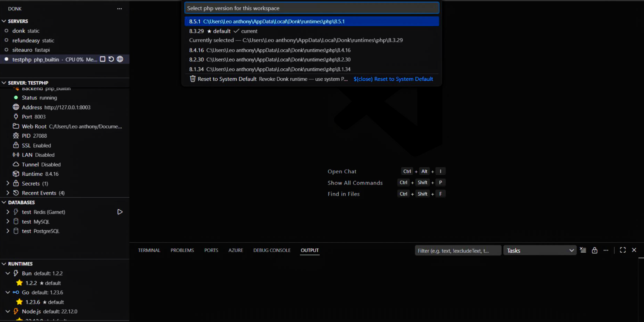Open the Tasks output channel dropdown
644x322 pixels.
tap(539, 250)
